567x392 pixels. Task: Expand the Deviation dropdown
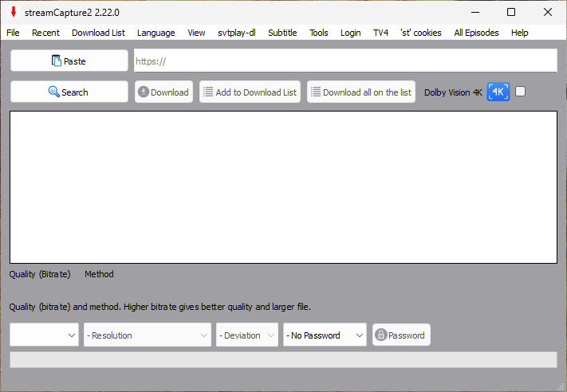coord(247,335)
